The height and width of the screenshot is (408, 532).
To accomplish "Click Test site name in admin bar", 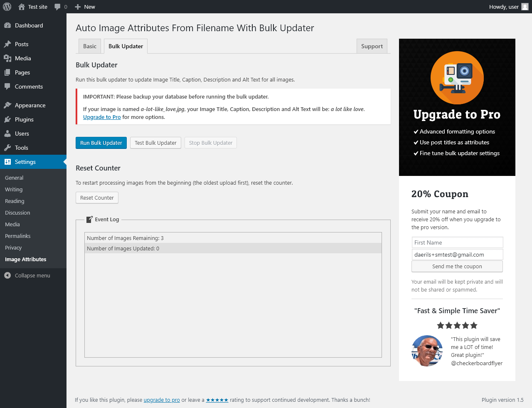I will click(x=38, y=7).
